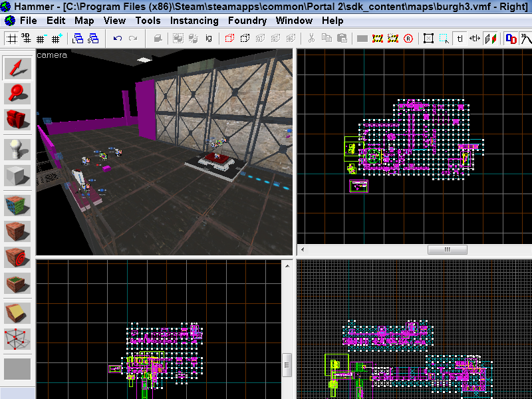Viewport: 532px width, 399px height.
Task: Open the Help menu
Action: point(332,21)
